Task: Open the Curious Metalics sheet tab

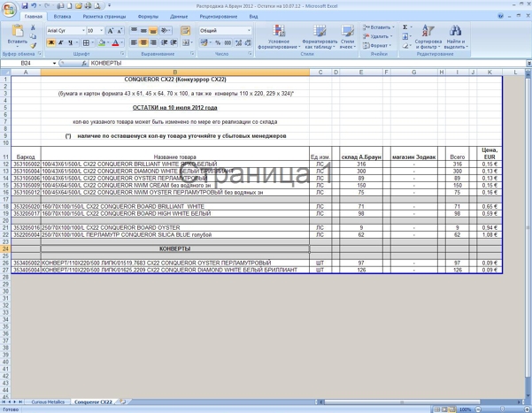Action: [48, 402]
